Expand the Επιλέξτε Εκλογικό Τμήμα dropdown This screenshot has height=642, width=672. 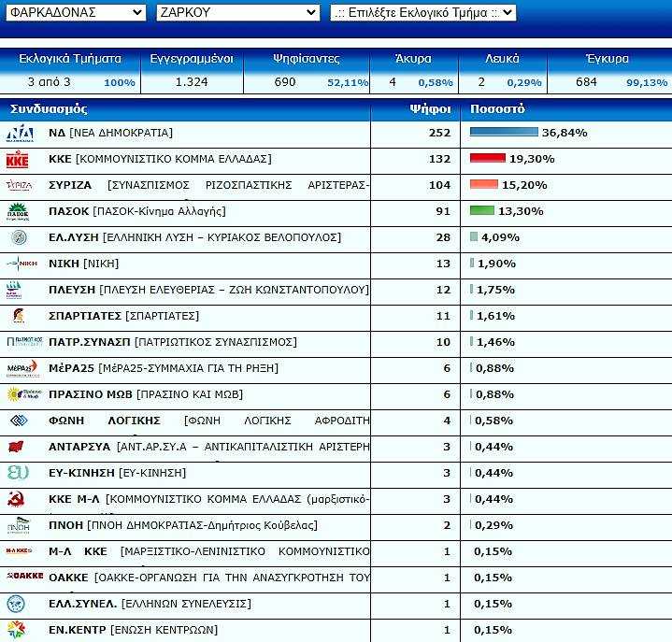pyautogui.click(x=422, y=12)
